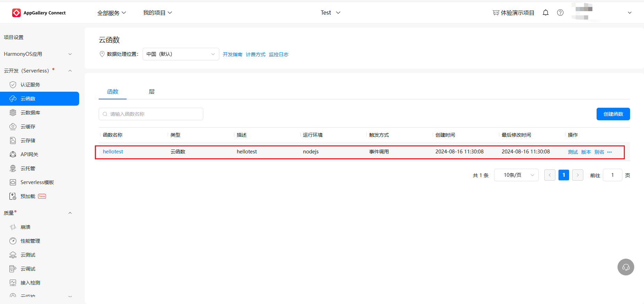Click the search magnifier icon in function search
The height and width of the screenshot is (304, 644).
(105, 114)
